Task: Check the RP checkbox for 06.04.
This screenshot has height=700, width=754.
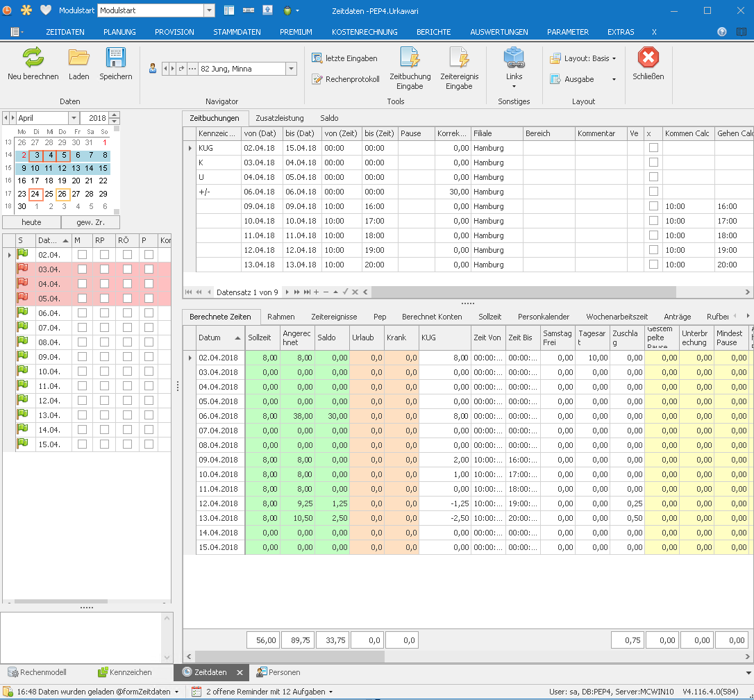Action: (x=104, y=313)
